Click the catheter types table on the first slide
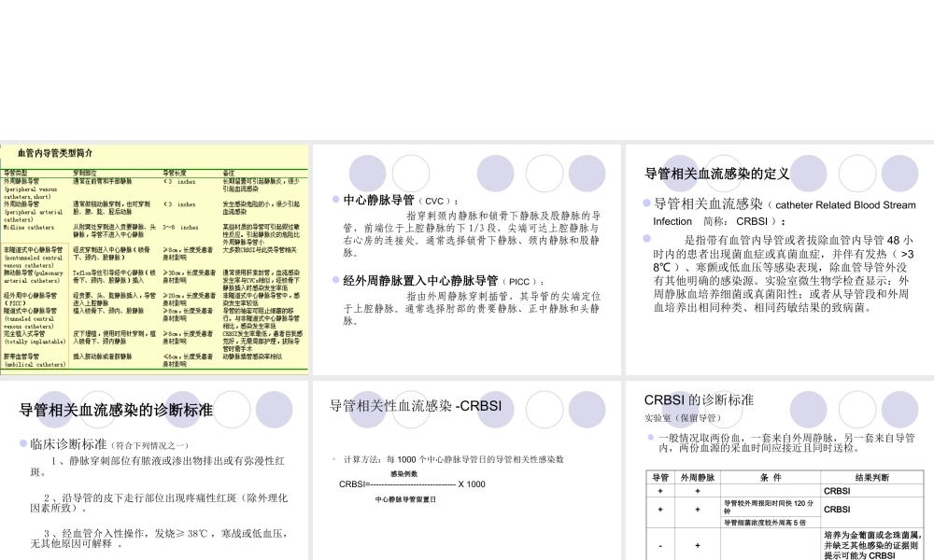934x560 pixels. tap(154, 271)
